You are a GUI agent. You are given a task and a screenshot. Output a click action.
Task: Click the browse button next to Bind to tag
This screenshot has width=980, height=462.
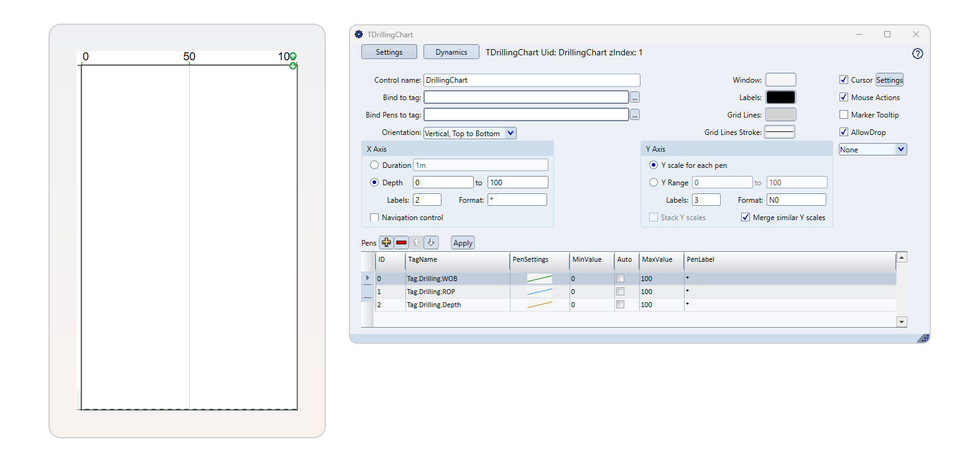(634, 98)
